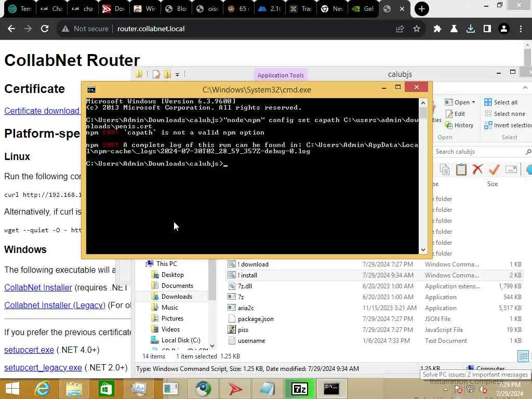Open the Chrome three-dot menu
Screen dimensions: 532x399
pos(521,29)
